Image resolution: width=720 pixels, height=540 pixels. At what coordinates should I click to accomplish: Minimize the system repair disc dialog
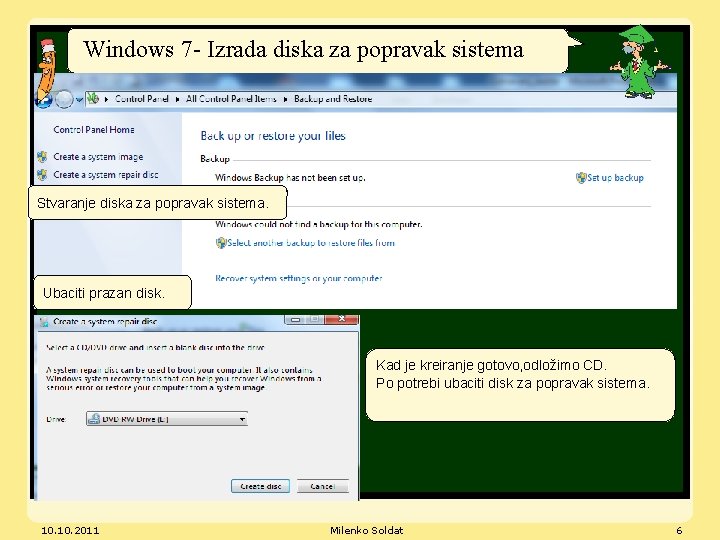click(x=295, y=319)
